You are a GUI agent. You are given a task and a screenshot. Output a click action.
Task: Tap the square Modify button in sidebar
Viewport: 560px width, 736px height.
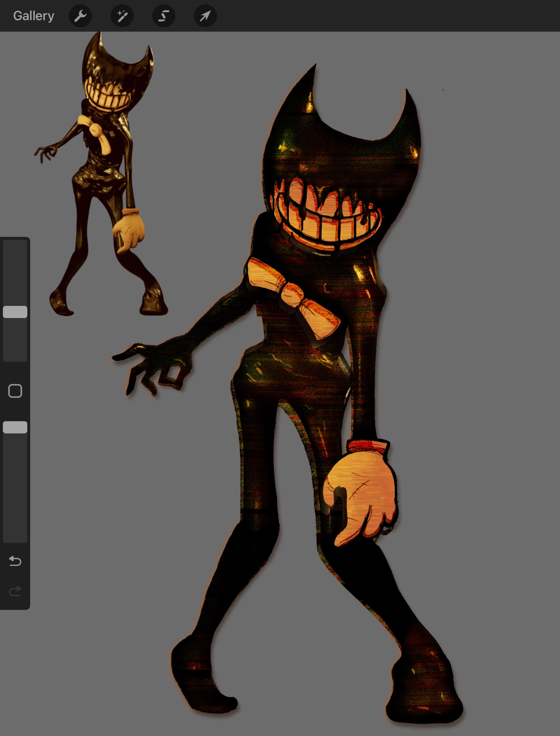coord(15,391)
